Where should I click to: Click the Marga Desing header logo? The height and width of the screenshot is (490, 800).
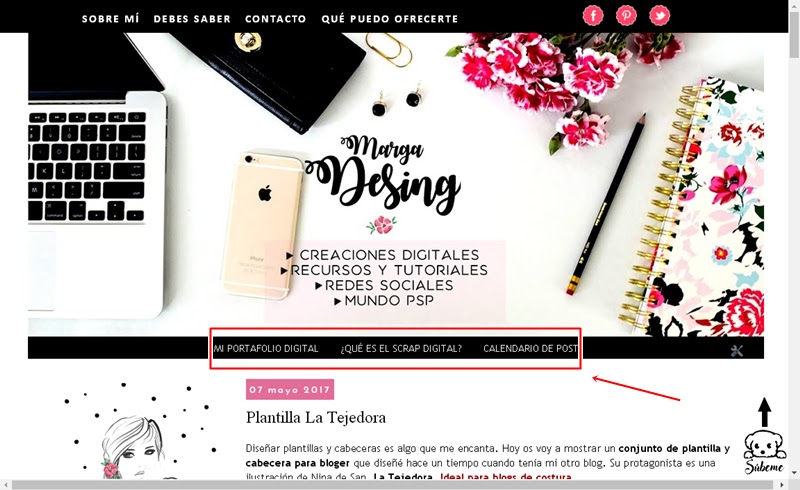click(x=383, y=172)
